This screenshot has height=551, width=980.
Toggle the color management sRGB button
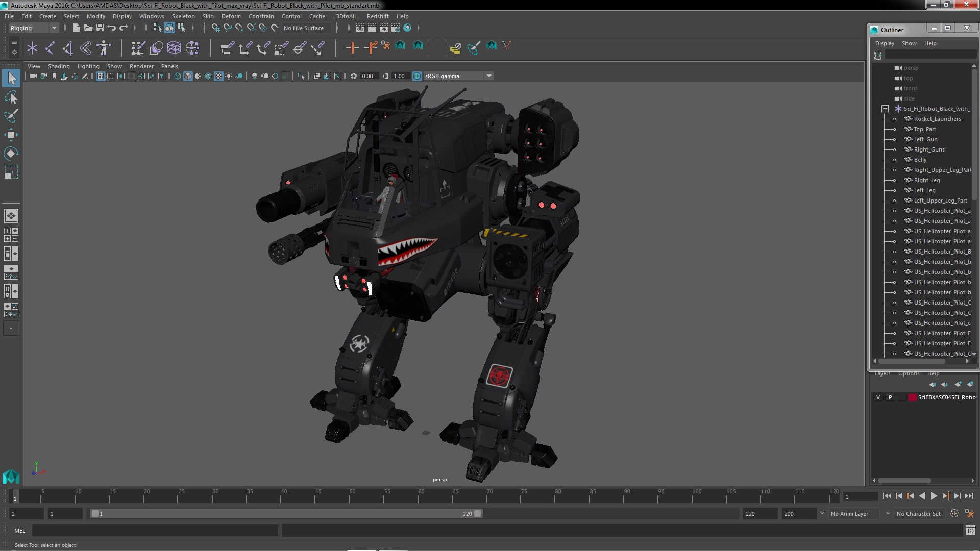coord(417,76)
